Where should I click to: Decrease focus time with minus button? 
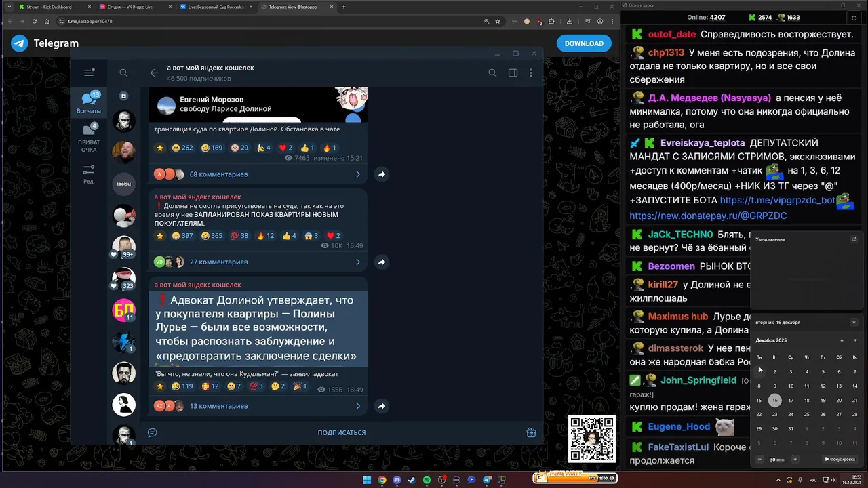point(759,459)
